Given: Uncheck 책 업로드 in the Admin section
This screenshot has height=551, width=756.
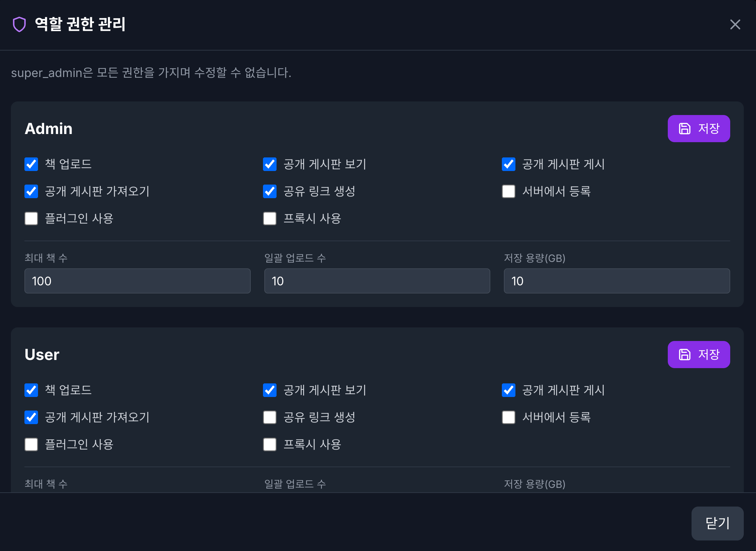Looking at the screenshot, I should pos(31,164).
